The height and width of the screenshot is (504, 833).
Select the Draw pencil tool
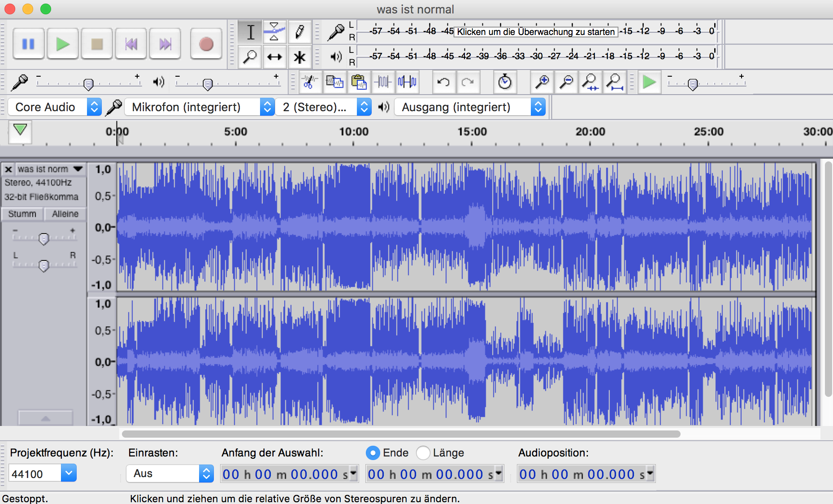click(x=299, y=32)
